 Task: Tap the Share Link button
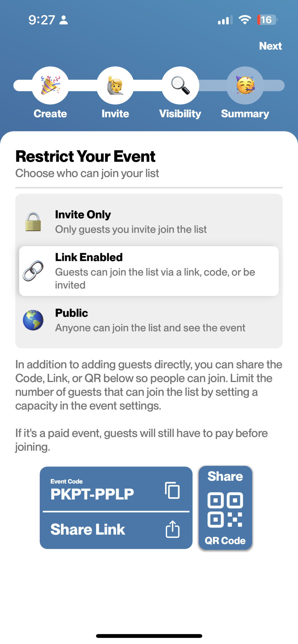click(116, 530)
